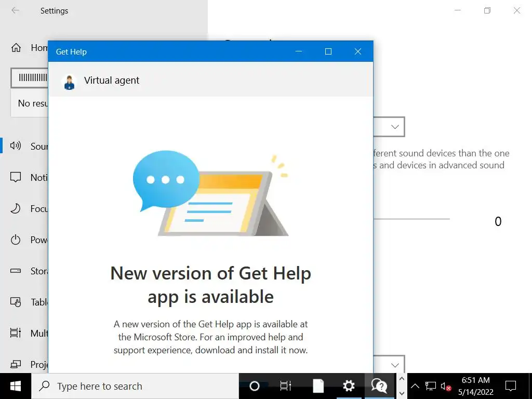Open the Notifications icon in Settings sidebar

tap(16, 177)
